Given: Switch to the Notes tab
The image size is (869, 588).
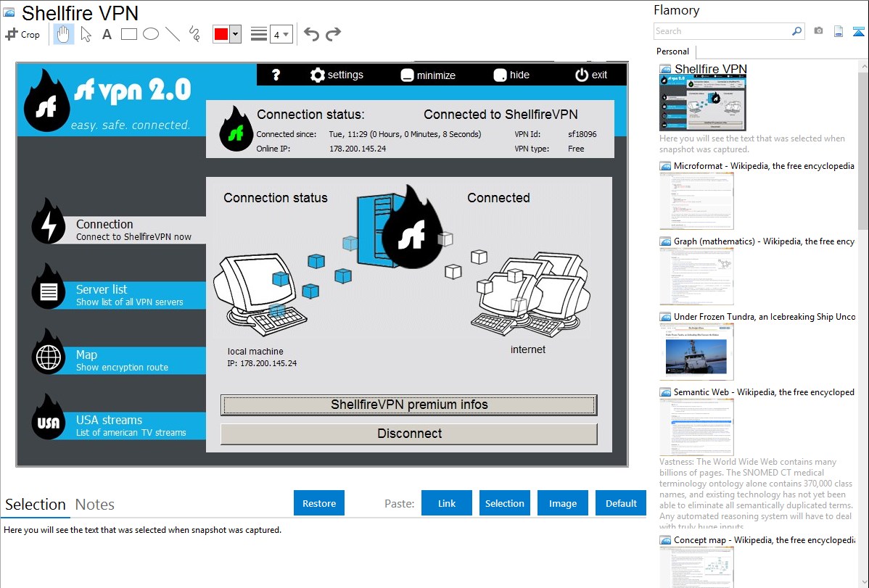Looking at the screenshot, I should [95, 505].
